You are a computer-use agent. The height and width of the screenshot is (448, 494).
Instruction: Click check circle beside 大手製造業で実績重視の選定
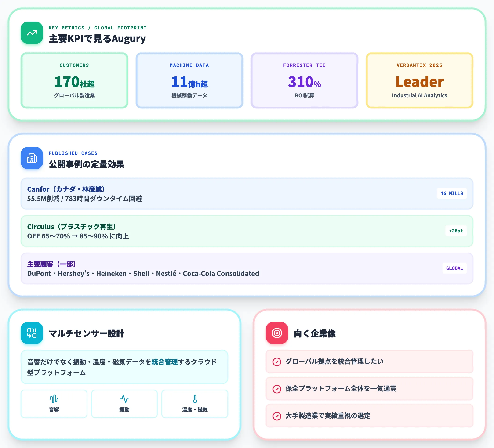277,416
